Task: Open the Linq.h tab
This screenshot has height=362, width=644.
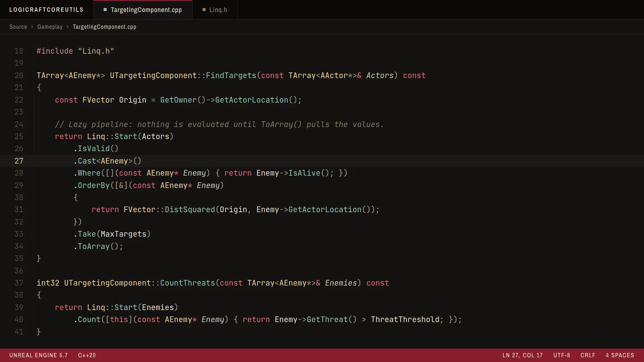Action: [x=215, y=10]
